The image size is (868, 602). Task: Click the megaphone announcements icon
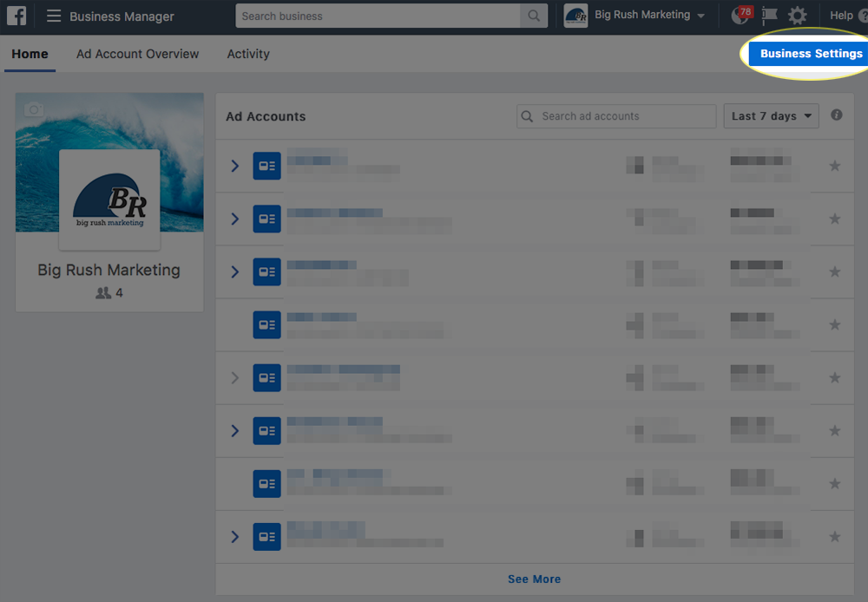(769, 15)
